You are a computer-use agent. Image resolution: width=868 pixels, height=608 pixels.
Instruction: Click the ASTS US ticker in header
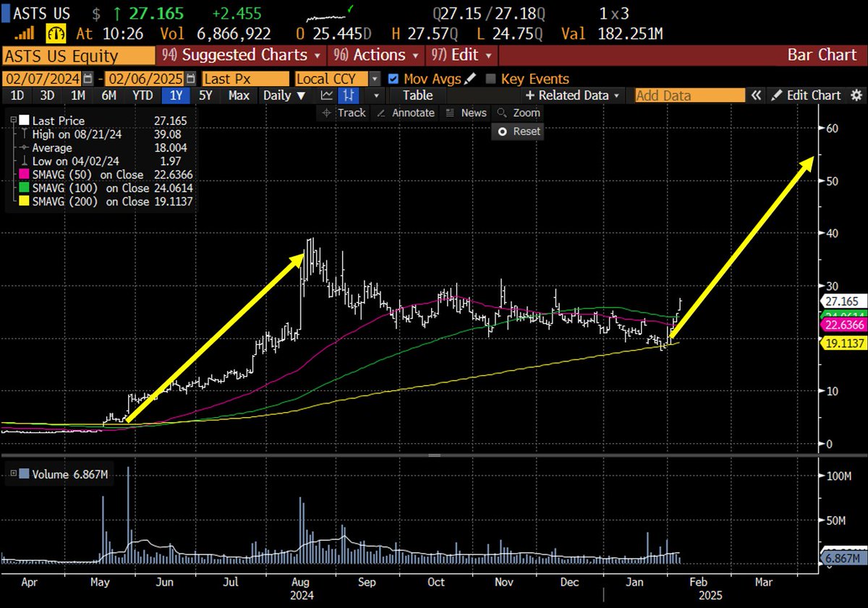(43, 13)
